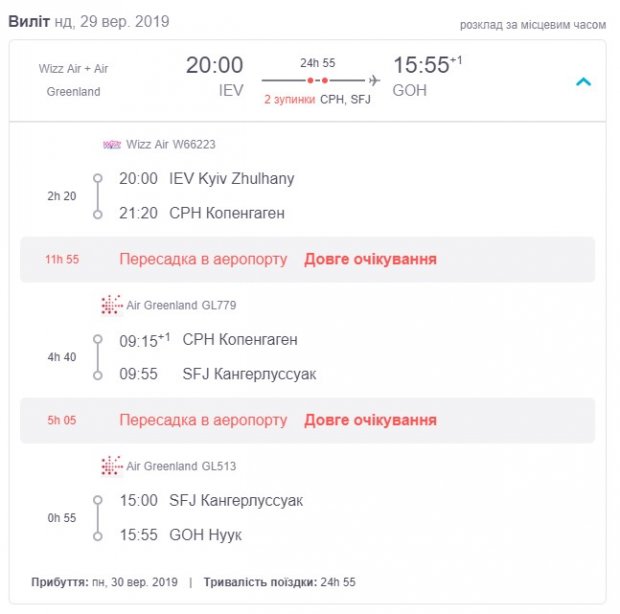The height and width of the screenshot is (614, 620).
Task: Click the 2 зупинки stops label
Action: [x=290, y=99]
